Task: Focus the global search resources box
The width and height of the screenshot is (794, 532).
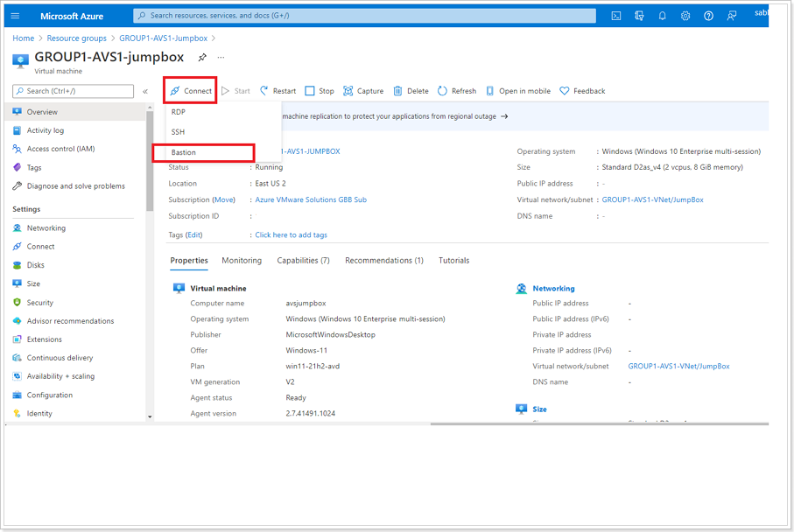Action: pyautogui.click(x=364, y=16)
